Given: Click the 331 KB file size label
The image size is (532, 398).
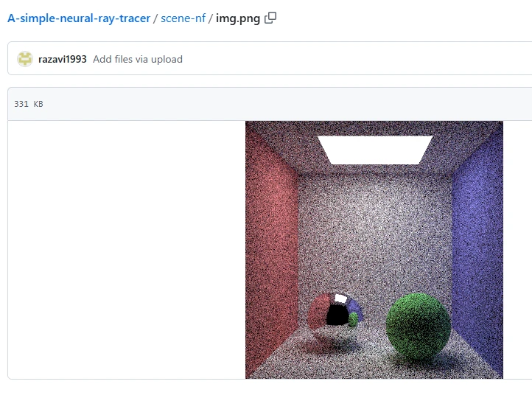Looking at the screenshot, I should 29,104.
